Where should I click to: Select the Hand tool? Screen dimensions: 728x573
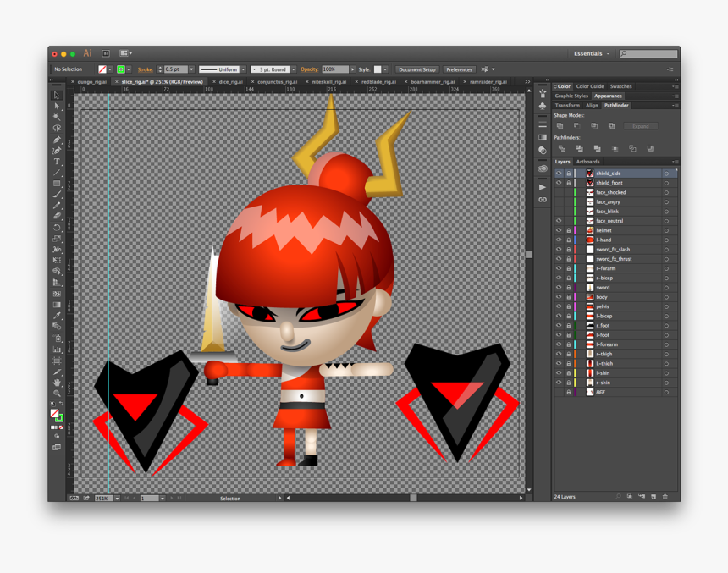click(57, 383)
